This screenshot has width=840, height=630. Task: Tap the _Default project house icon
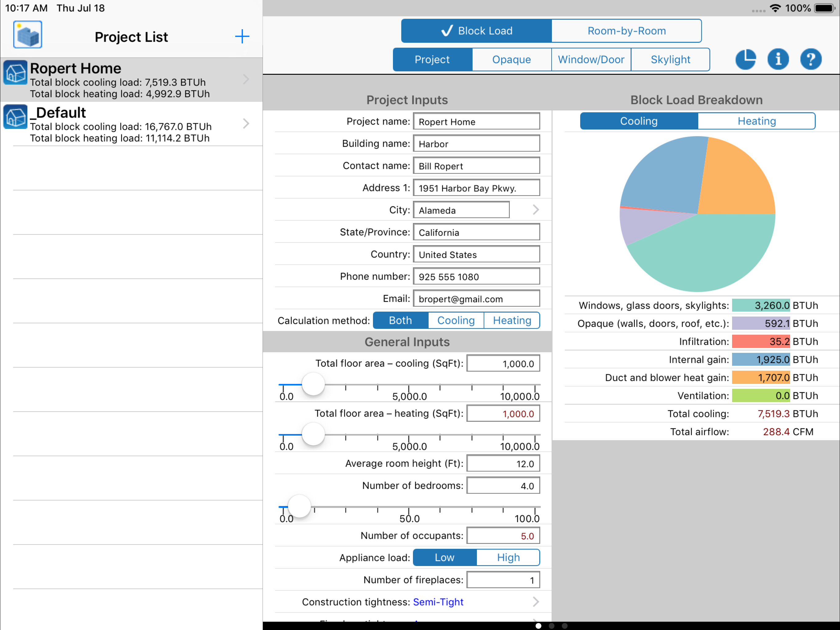click(15, 117)
